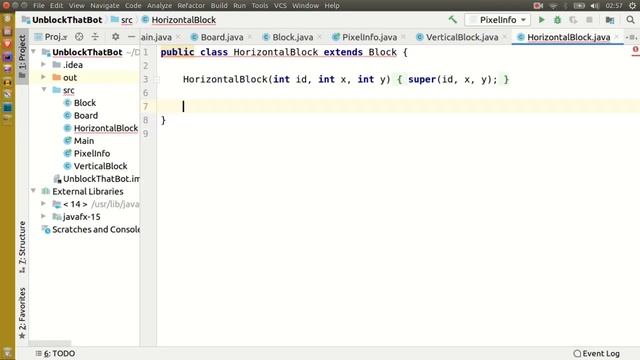The width and height of the screenshot is (640, 360).
Task: Click the Collapse All icon in Project panel
Action: (x=95, y=37)
